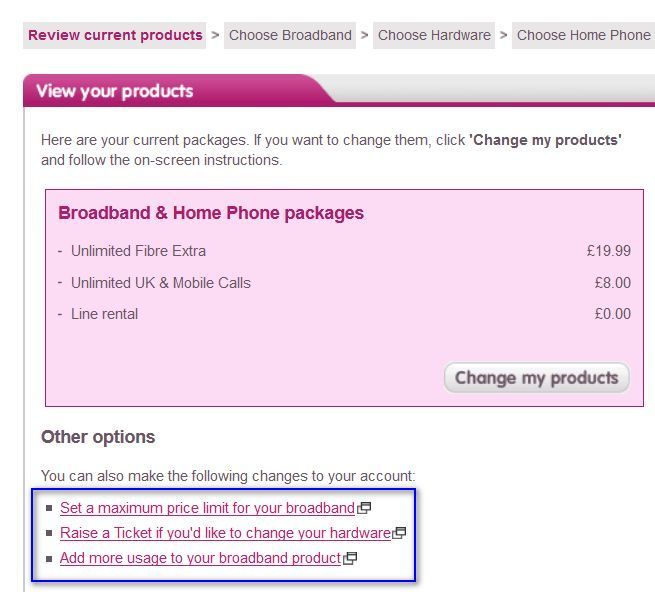655x592 pixels.
Task: Follow the Raise a Ticket hardware link
Action: (x=225, y=533)
